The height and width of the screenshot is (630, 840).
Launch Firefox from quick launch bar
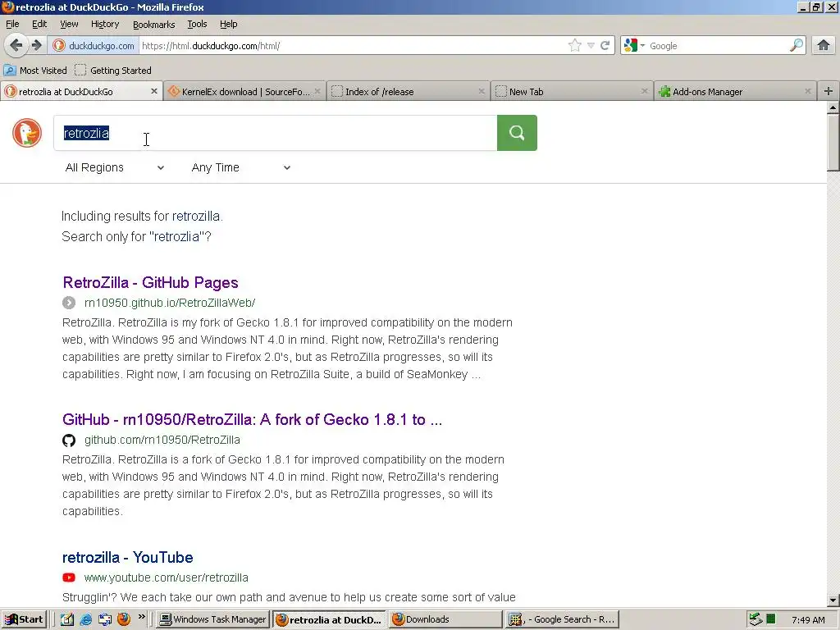click(124, 619)
